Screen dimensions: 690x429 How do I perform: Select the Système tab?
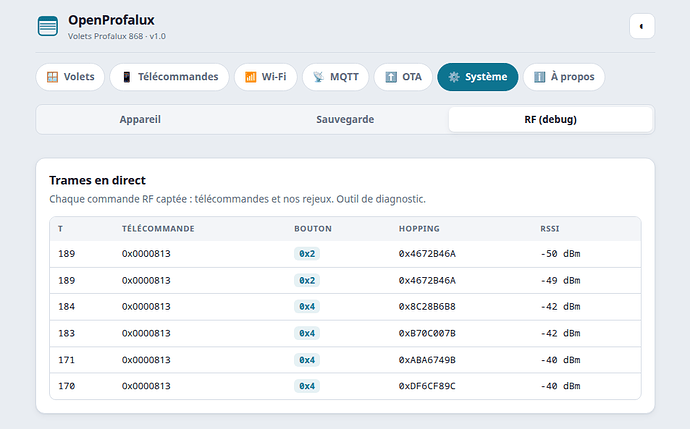coord(478,77)
